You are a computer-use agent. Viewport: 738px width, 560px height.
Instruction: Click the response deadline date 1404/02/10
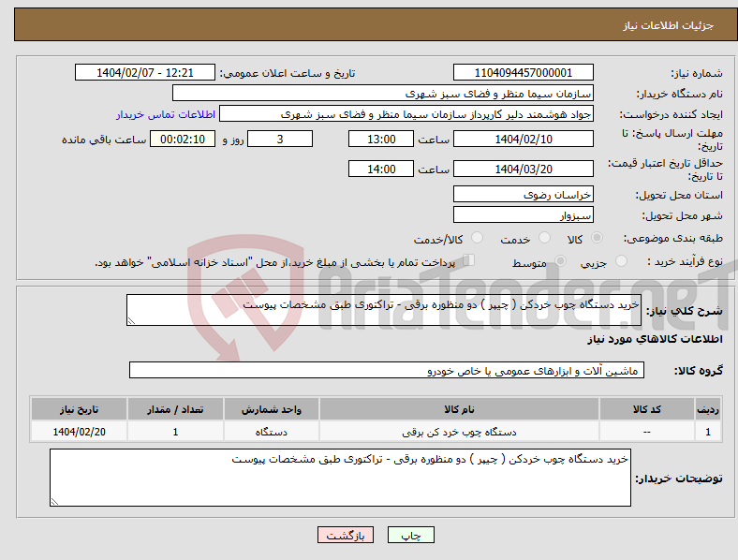point(524,139)
